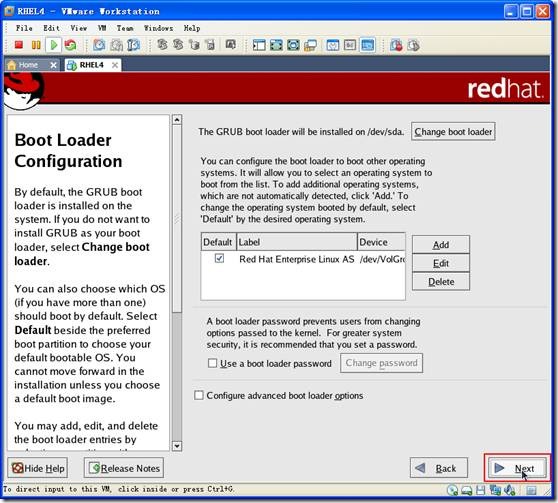Click the Summary view toolbar icon
Image resolution: width=558 pixels, height=503 pixels.
coord(333,45)
